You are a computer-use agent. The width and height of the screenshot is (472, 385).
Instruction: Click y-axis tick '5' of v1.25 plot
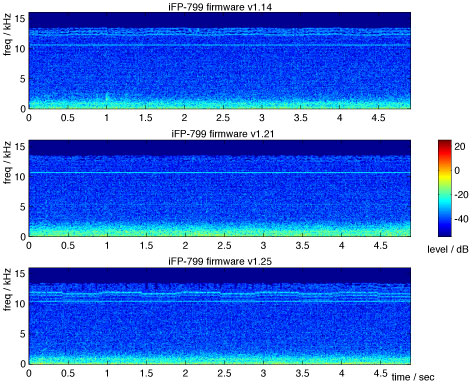[23, 334]
